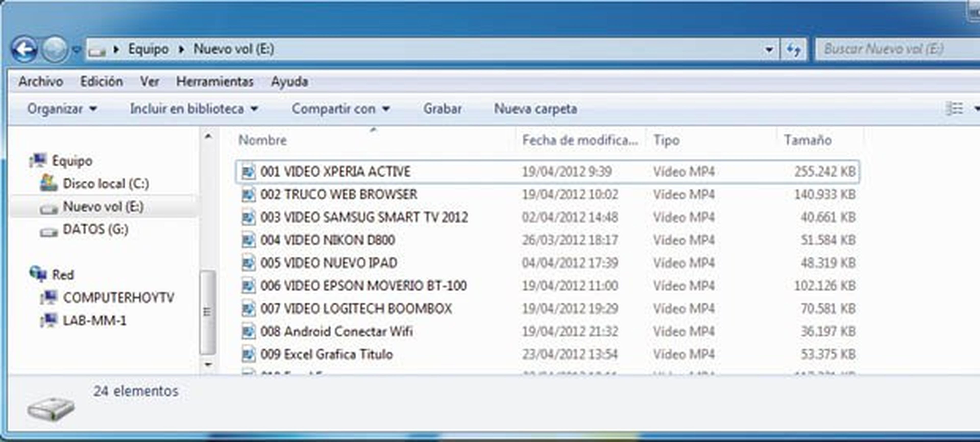Select COMPUTERHOYTV network computer

pos(118,297)
